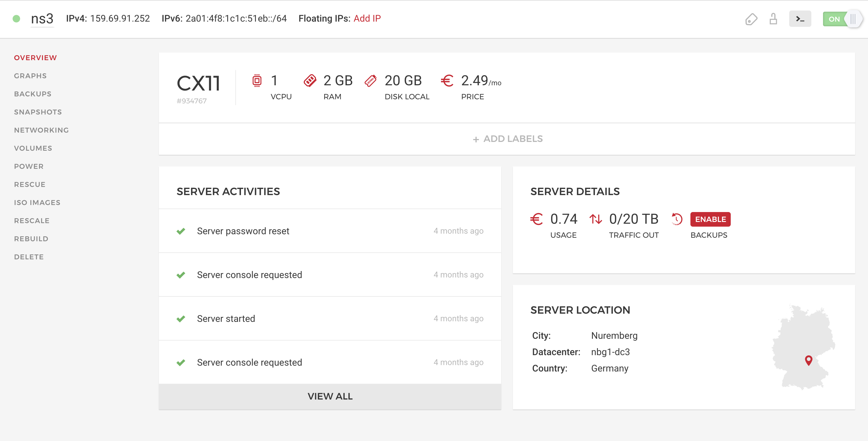Click the RAM memory icon
The width and height of the screenshot is (868, 441).
click(x=310, y=81)
